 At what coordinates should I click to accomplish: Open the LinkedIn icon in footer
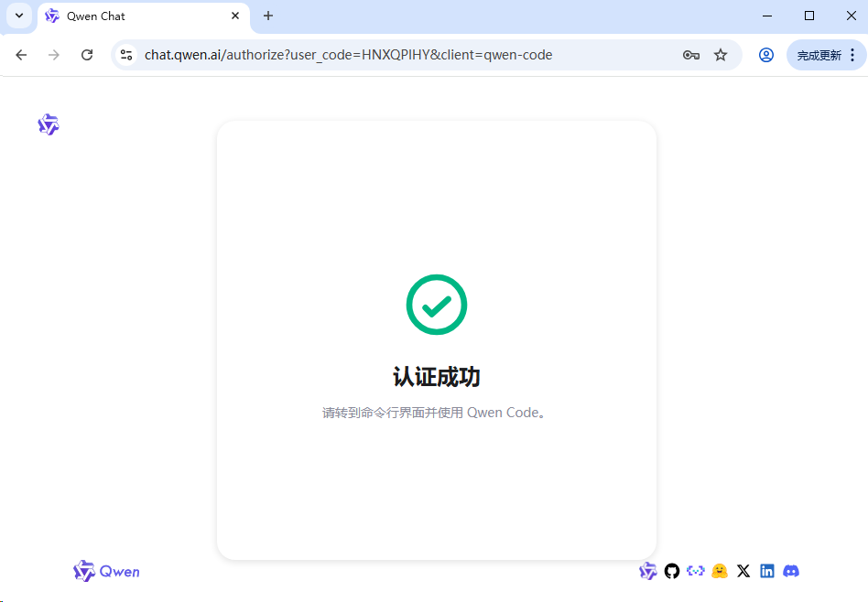[767, 571]
